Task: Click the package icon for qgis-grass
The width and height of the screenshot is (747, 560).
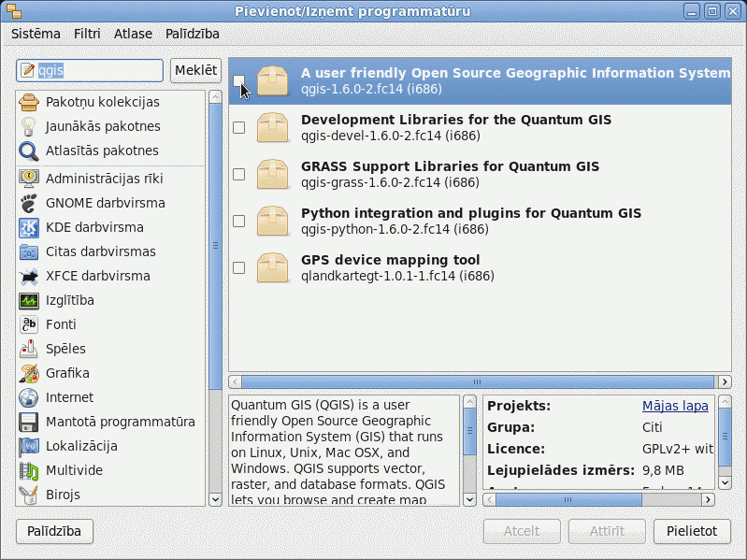Action: pos(272,174)
